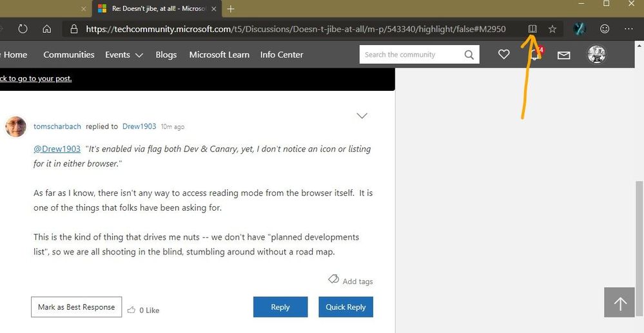Jump back to top with arrow button
This screenshot has width=644, height=333.
coord(620,302)
